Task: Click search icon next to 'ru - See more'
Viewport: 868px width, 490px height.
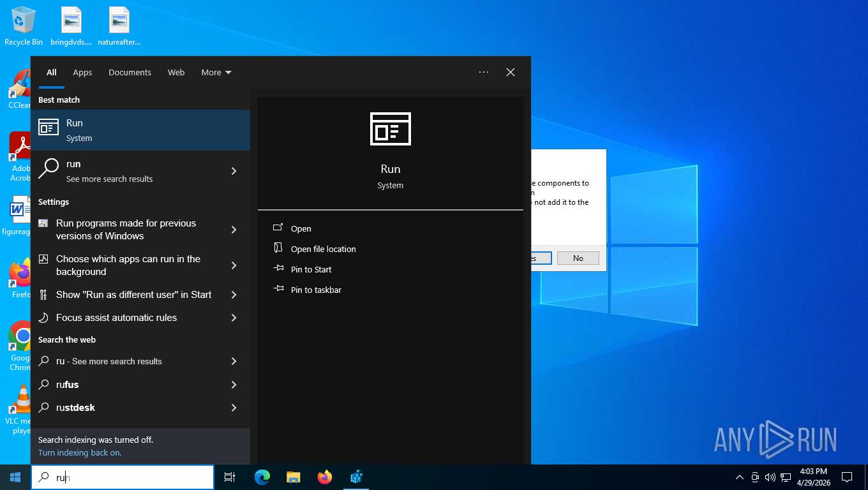Action: coord(43,361)
